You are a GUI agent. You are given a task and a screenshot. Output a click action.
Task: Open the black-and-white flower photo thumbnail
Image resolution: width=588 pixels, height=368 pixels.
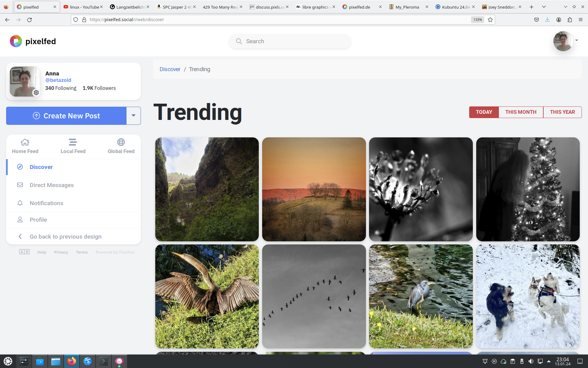(420, 189)
